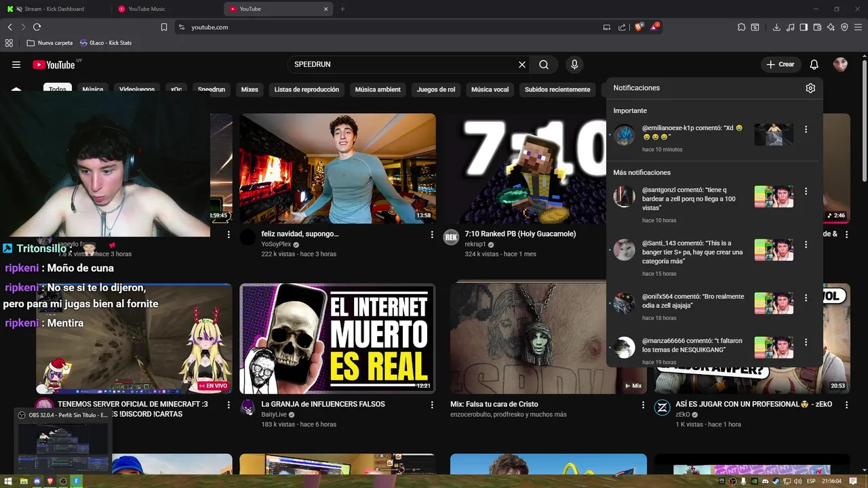Open 7:10 Ranked PB video title

520,234
